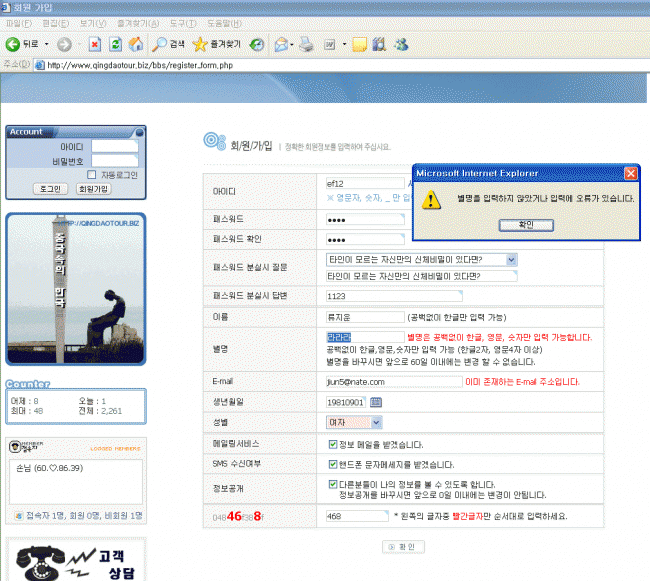Click the sidebar Login (로그인) button

pos(49,188)
